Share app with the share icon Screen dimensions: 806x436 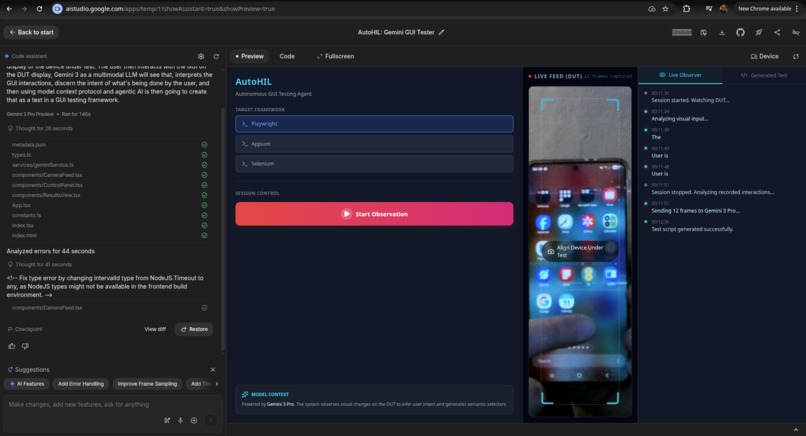point(777,32)
